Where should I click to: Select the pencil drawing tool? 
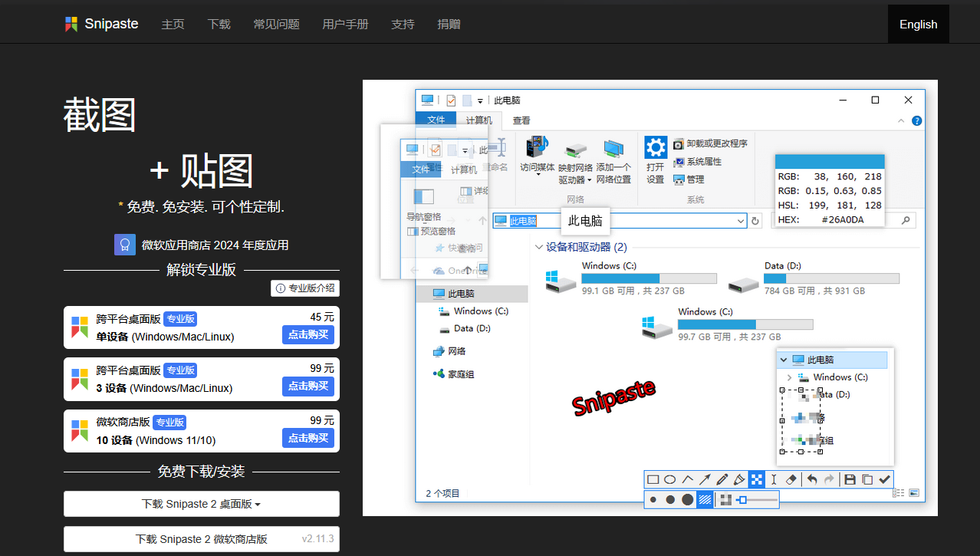pyautogui.click(x=722, y=479)
